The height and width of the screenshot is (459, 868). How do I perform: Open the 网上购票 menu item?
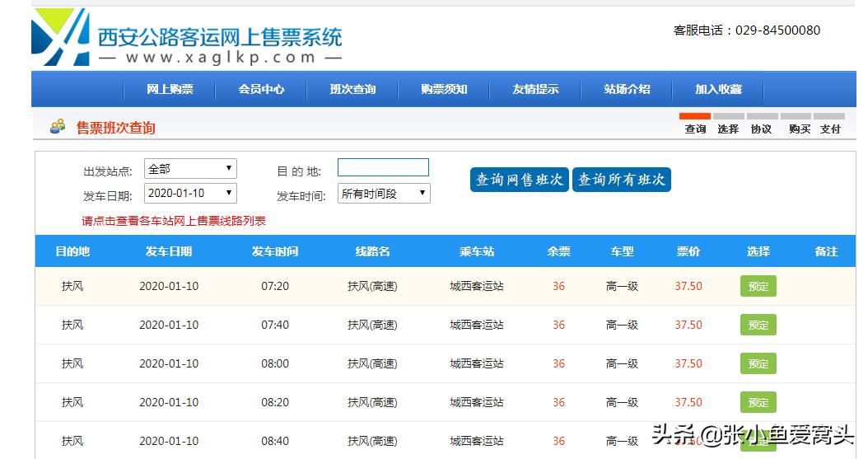click(x=170, y=89)
